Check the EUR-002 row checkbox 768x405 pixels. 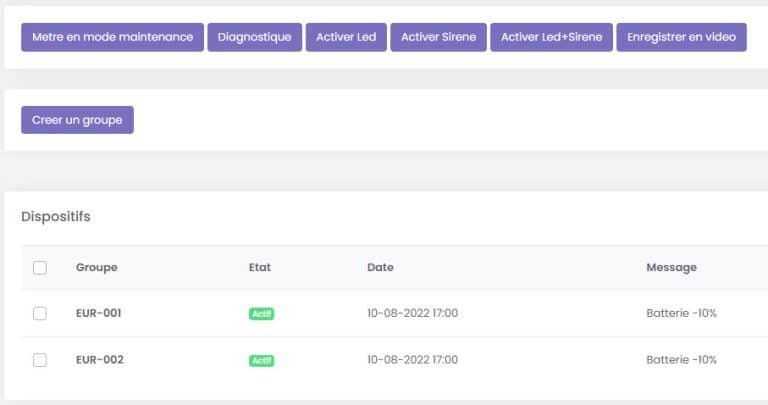click(40, 360)
